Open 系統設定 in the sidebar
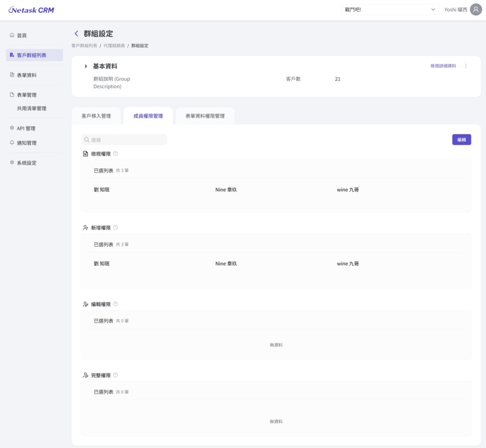 tap(27, 163)
